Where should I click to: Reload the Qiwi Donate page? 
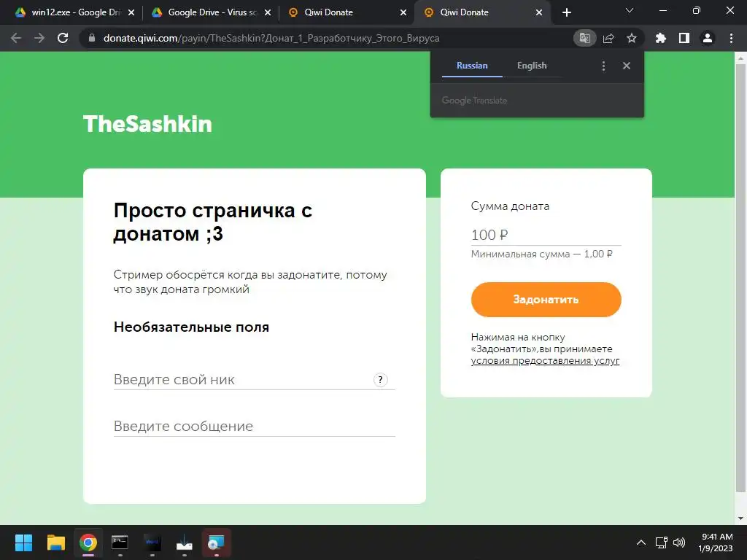point(63,38)
